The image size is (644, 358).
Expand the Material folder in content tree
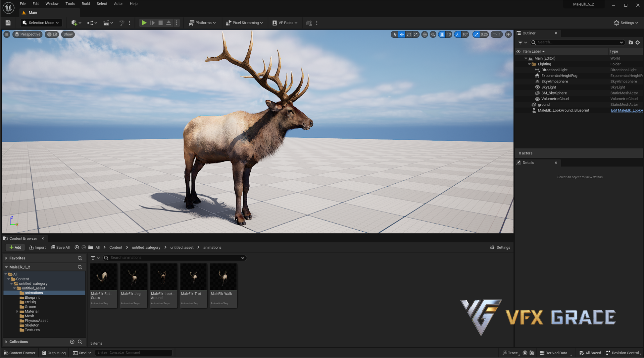pos(17,312)
